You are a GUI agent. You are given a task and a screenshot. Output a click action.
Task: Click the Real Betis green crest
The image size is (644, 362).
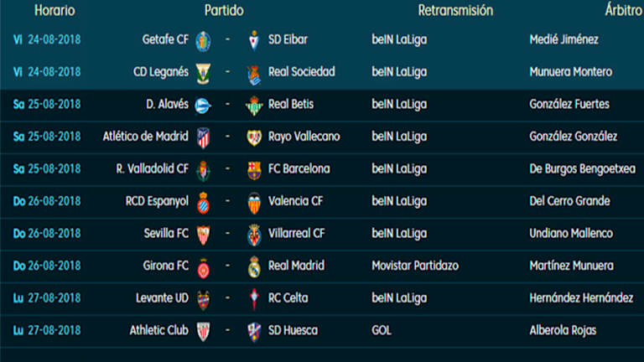click(x=253, y=106)
